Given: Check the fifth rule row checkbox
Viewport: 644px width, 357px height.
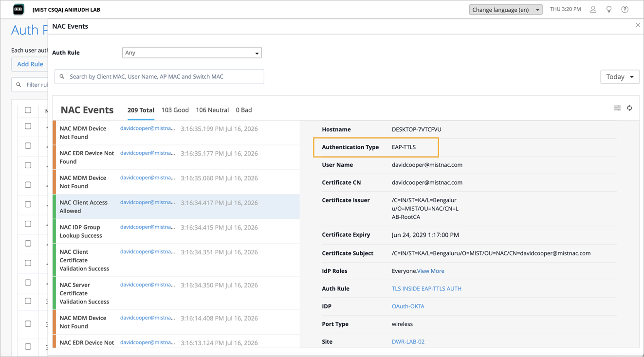Looking at the screenshot, I should [x=28, y=204].
